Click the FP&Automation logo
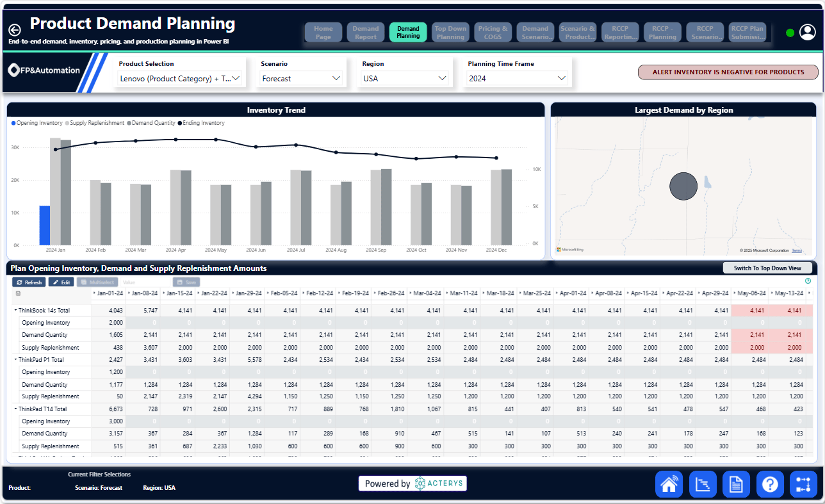The height and width of the screenshot is (504, 825). coord(45,70)
